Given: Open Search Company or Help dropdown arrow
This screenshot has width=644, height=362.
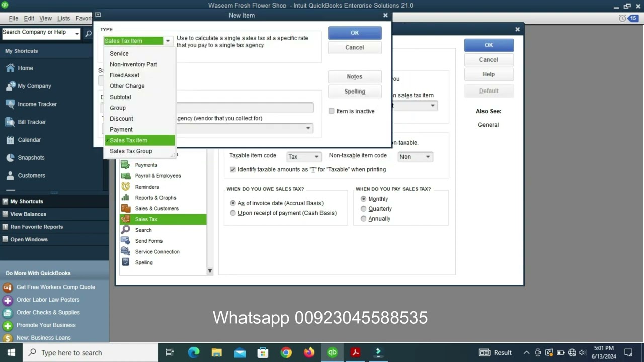Looking at the screenshot, I should tap(77, 34).
